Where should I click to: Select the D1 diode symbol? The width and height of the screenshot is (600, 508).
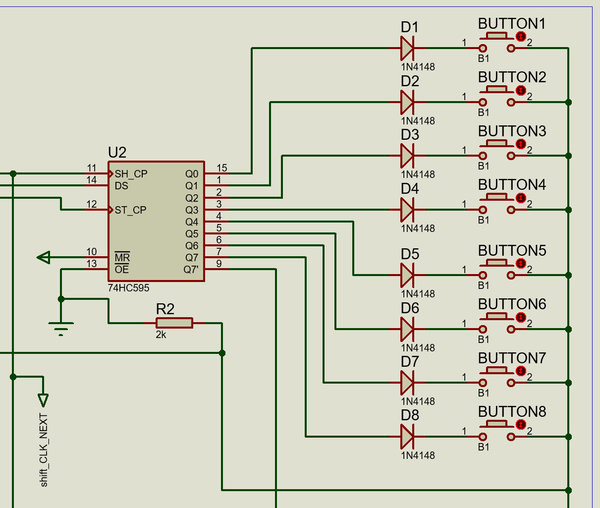(x=407, y=48)
